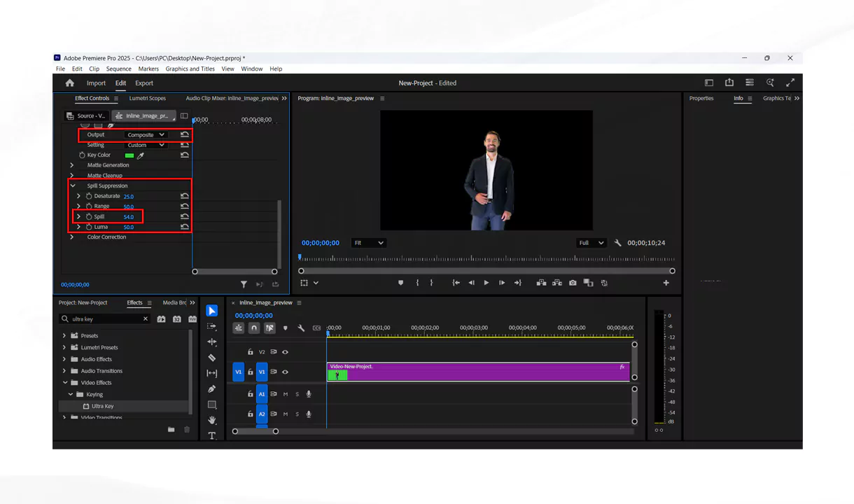Pick the Razor tool
854x504 pixels.
(x=212, y=358)
